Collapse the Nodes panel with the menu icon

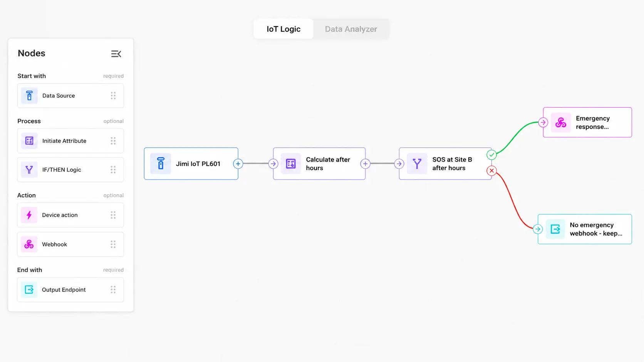(116, 54)
